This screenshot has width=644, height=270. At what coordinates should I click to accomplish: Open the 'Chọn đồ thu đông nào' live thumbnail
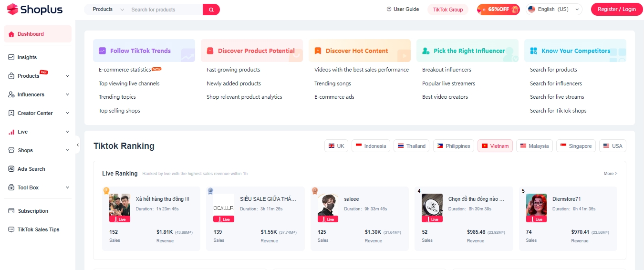432,208
